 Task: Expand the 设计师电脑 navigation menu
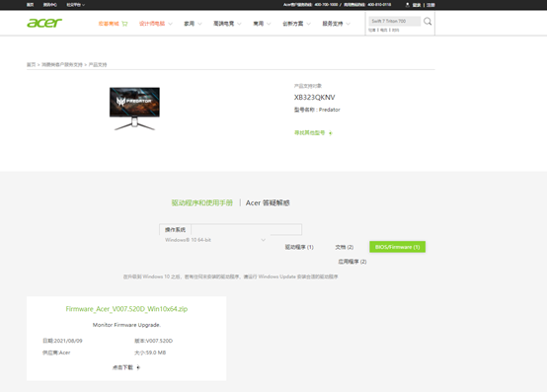point(156,24)
